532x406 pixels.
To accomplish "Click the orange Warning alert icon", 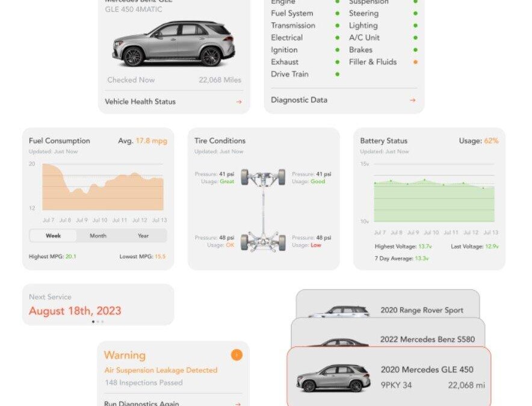I will 237,355.
